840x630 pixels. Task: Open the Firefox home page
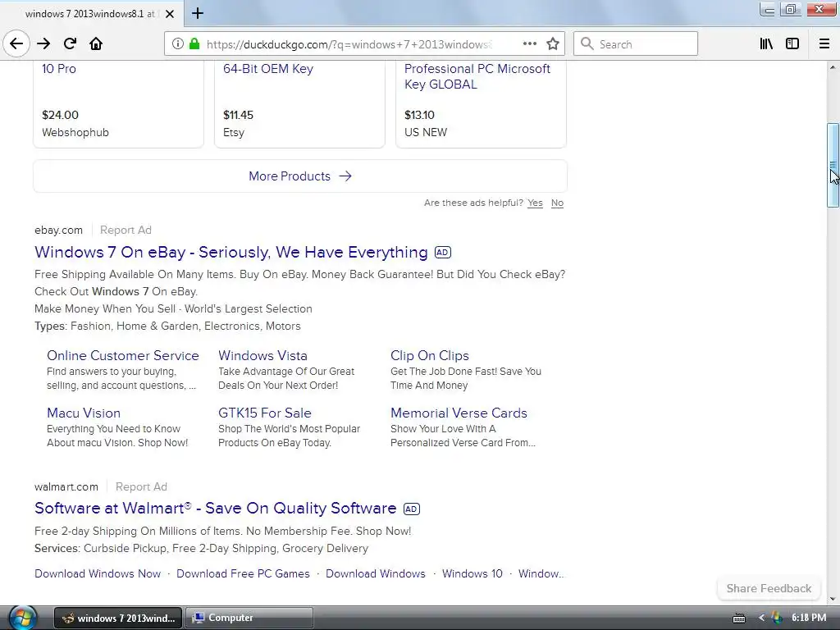pos(96,43)
